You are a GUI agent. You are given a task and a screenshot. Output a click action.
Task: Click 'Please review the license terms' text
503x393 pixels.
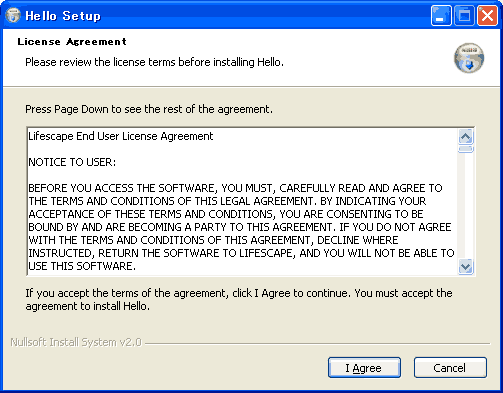click(154, 62)
